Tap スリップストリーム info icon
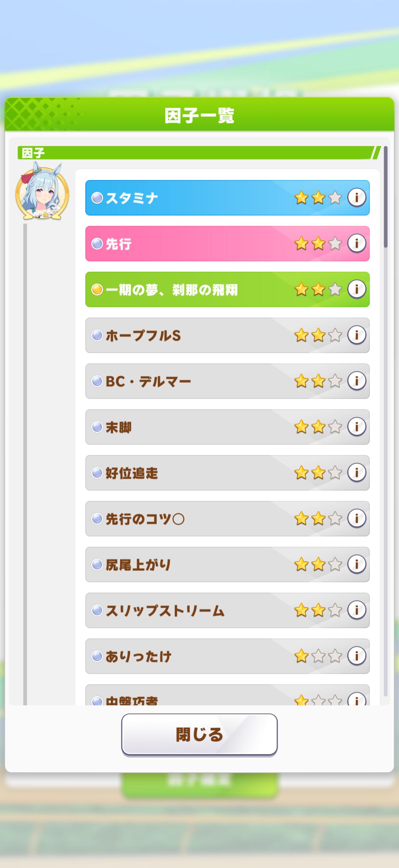Screen dimensions: 399x868 point(356,610)
